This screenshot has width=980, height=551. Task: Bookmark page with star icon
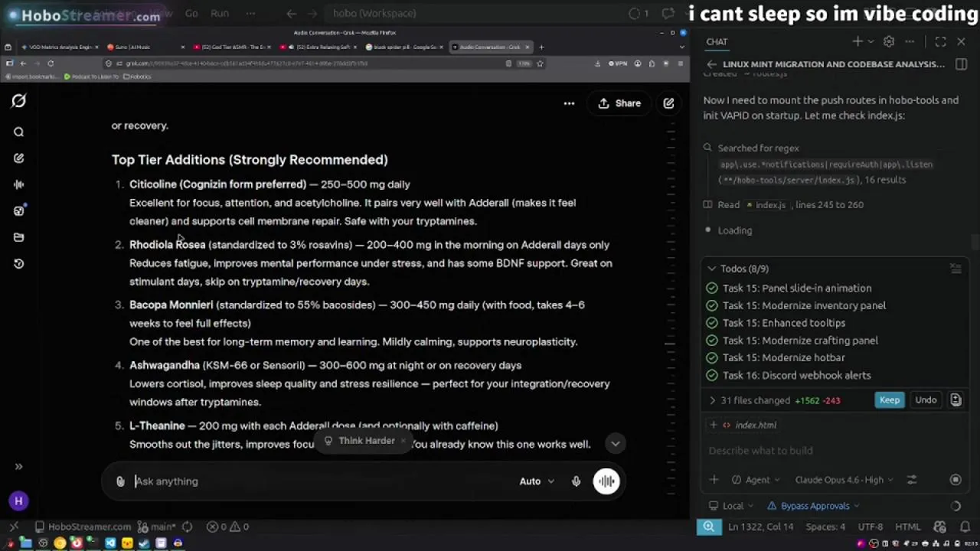pyautogui.click(x=540, y=64)
